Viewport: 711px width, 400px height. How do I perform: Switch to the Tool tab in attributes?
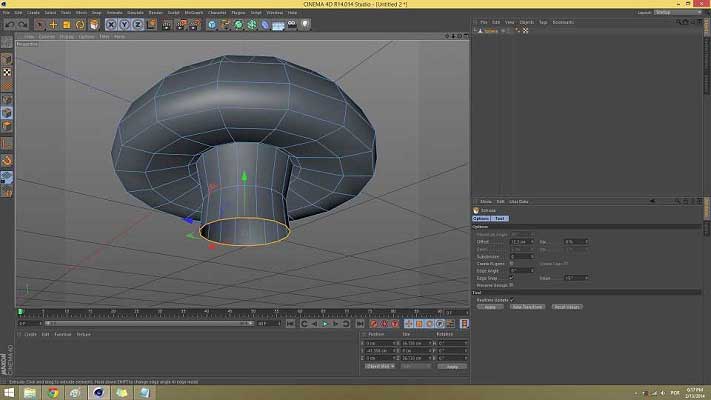point(500,218)
